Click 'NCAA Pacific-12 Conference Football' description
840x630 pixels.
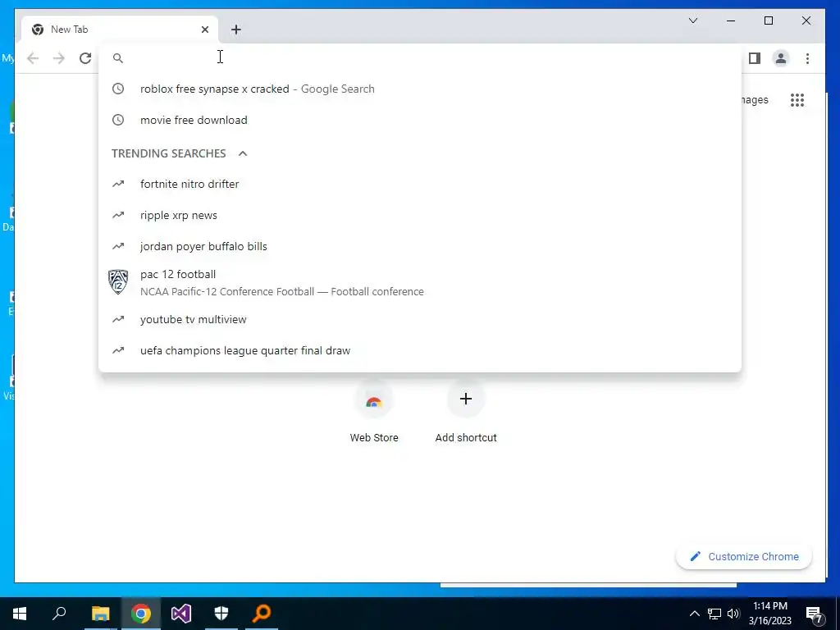[x=227, y=291]
